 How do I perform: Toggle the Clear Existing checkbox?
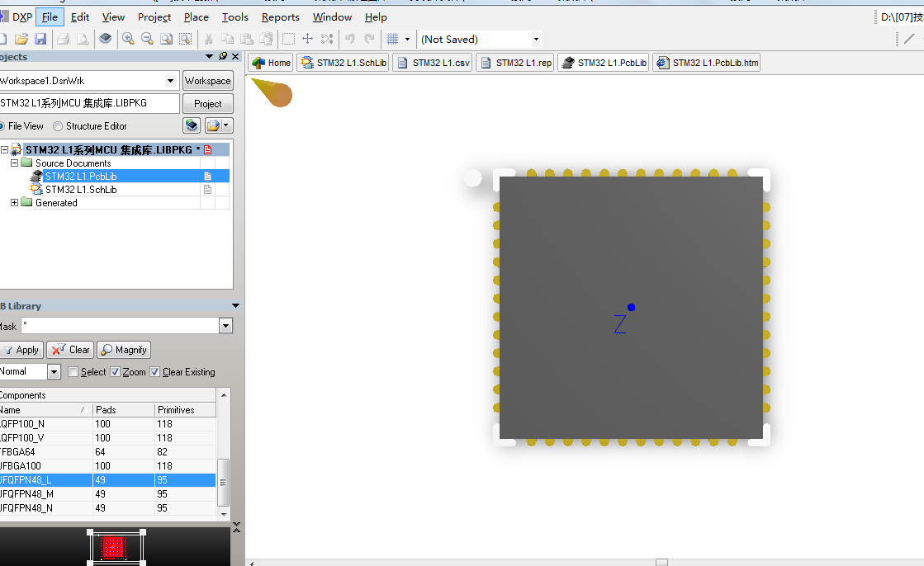155,372
